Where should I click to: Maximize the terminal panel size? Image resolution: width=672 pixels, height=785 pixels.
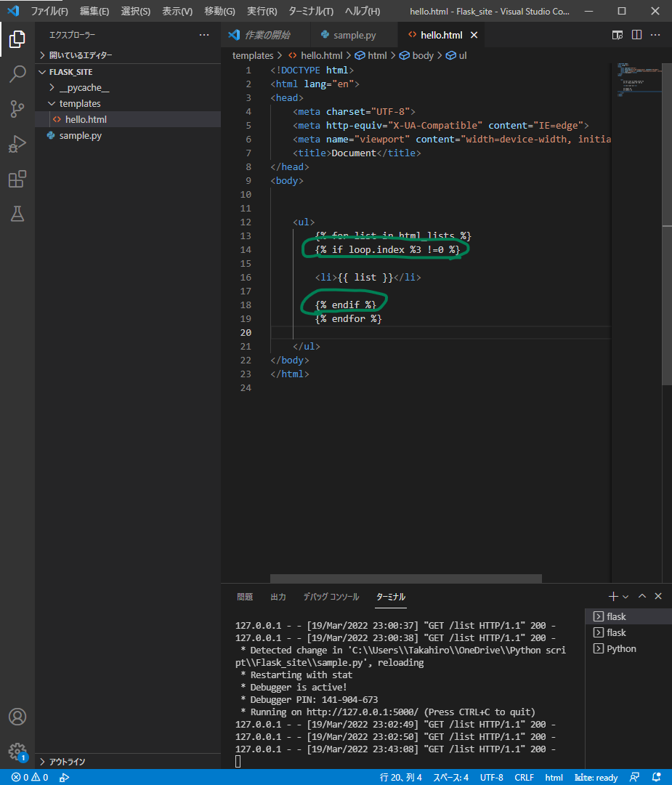pos(642,596)
